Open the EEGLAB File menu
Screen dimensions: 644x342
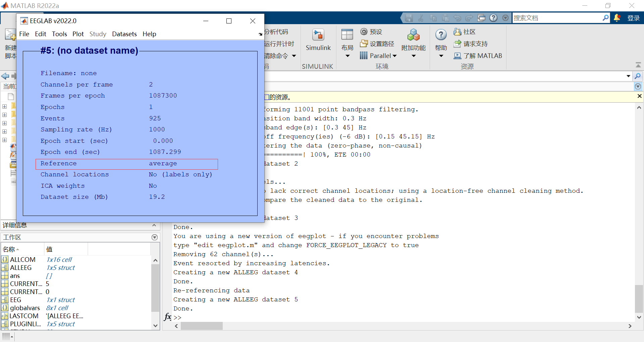click(24, 34)
